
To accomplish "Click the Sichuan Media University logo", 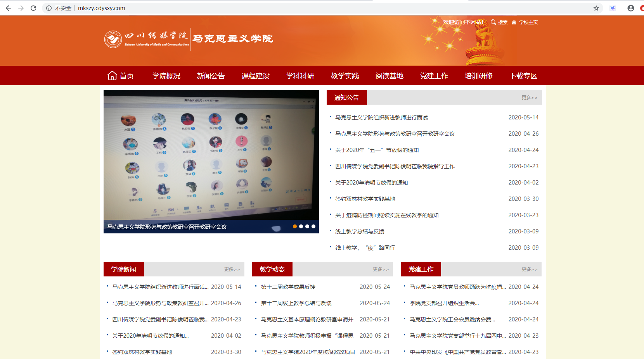I will pos(113,39).
